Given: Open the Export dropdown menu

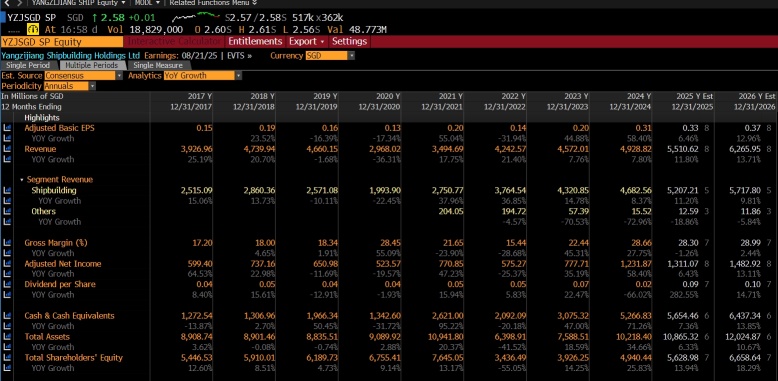Looking at the screenshot, I should tap(306, 41).
